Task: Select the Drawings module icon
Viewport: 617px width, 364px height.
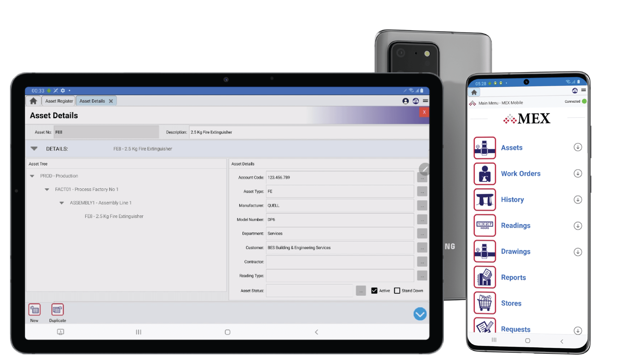Action: point(484,251)
